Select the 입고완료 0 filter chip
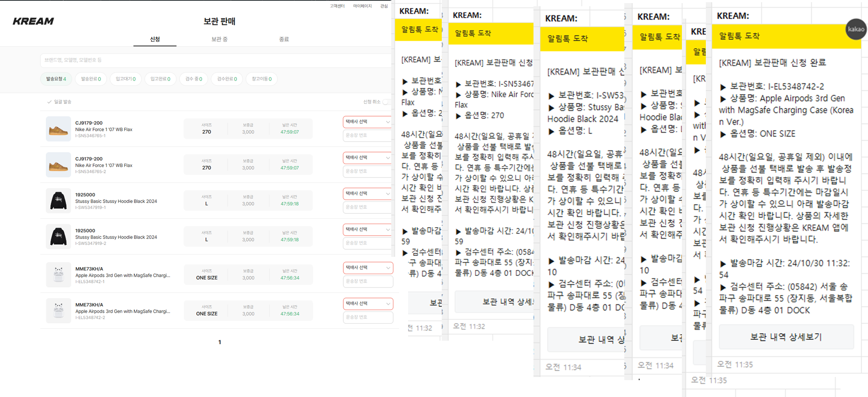Image resolution: width=868 pixels, height=397 pixels. click(160, 79)
